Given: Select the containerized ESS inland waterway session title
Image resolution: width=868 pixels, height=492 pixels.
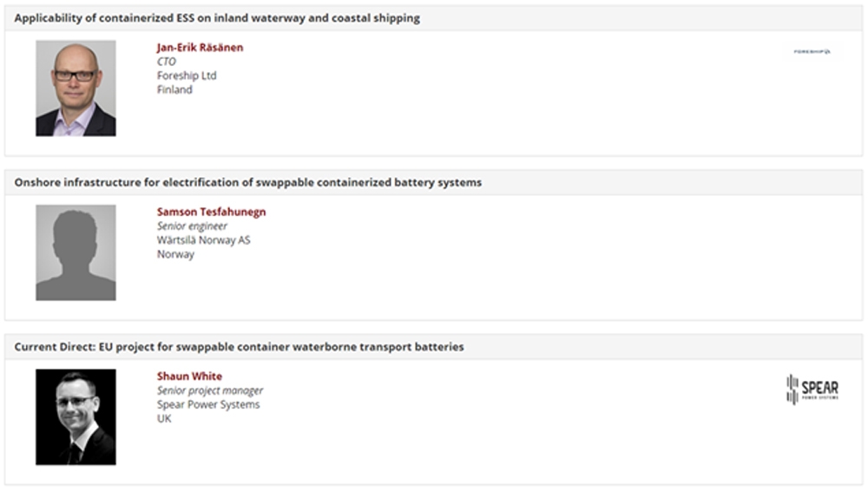Looking at the screenshot, I should pyautogui.click(x=217, y=18).
